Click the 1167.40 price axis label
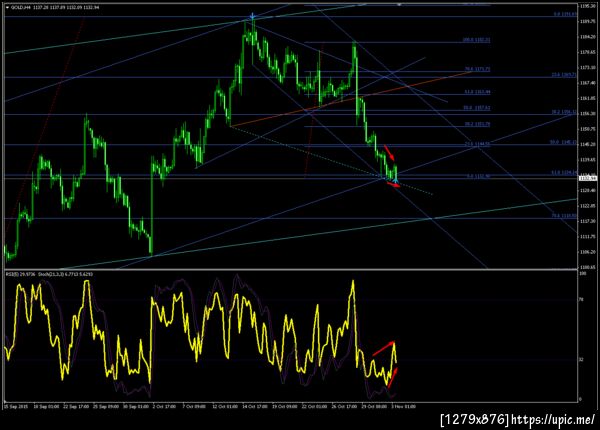Screen dimensions: 600x430 pos(587,83)
